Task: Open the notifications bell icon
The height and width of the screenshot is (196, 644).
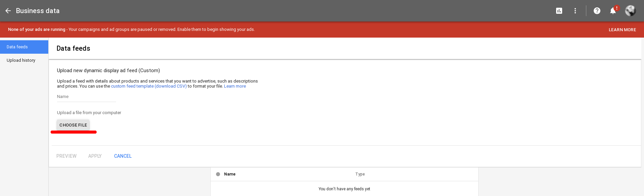Action: click(613, 11)
